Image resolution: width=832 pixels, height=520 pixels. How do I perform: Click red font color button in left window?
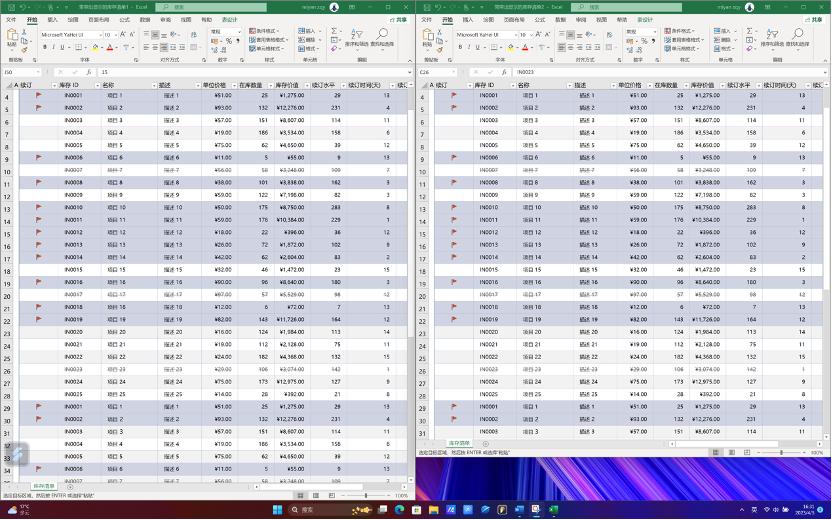110,47
